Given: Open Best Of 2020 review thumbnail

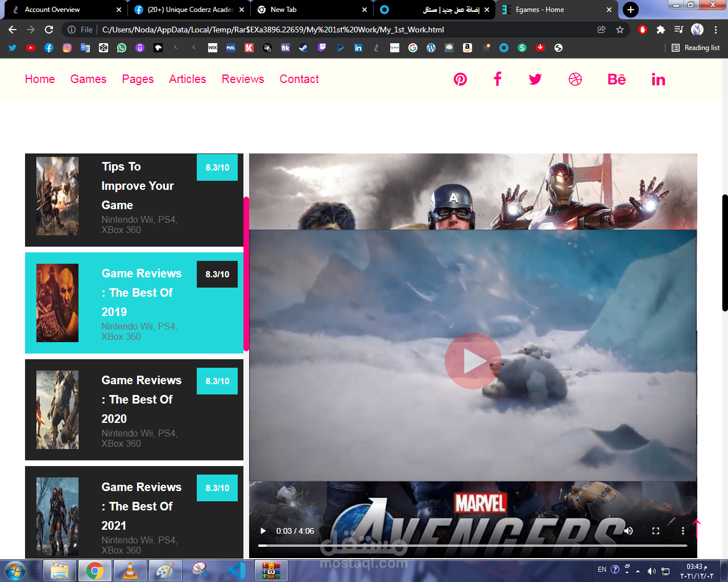Looking at the screenshot, I should 57,410.
